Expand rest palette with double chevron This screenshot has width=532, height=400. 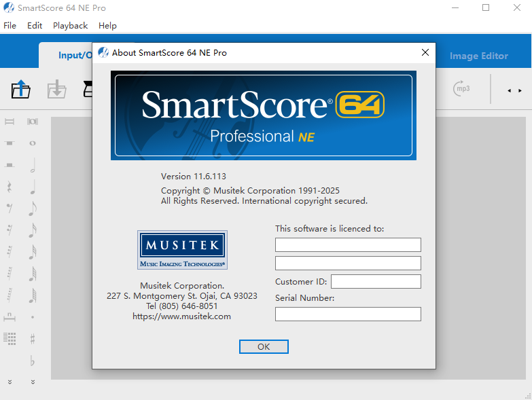pyautogui.click(x=10, y=382)
